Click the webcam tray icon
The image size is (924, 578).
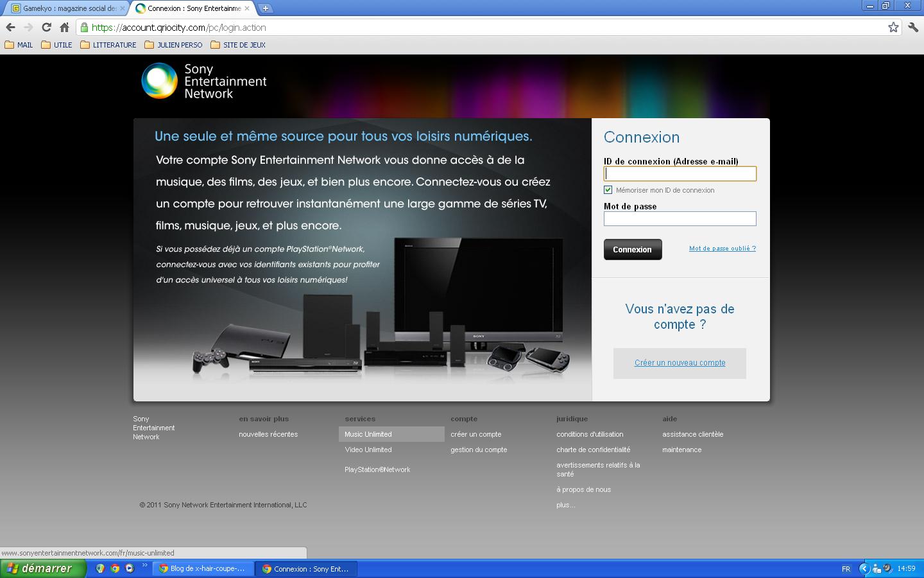(887, 568)
